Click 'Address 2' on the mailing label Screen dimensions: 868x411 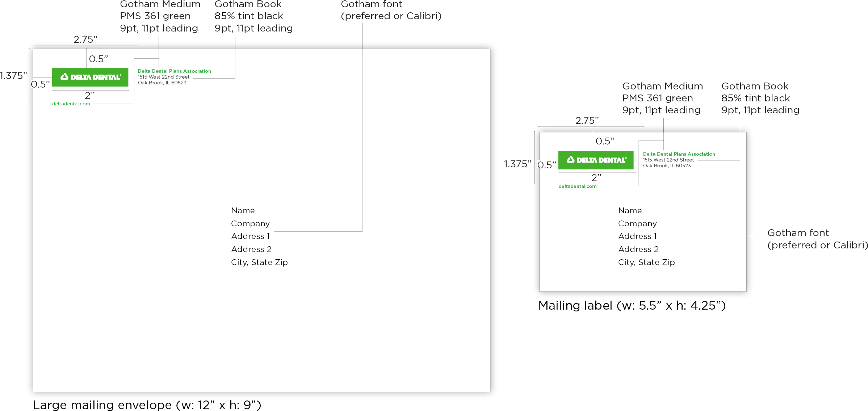coord(638,249)
